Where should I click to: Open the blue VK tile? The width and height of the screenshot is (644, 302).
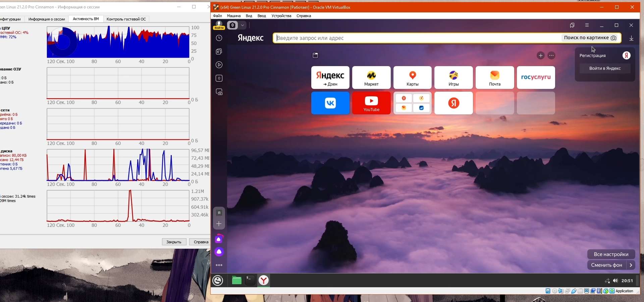coord(330,103)
